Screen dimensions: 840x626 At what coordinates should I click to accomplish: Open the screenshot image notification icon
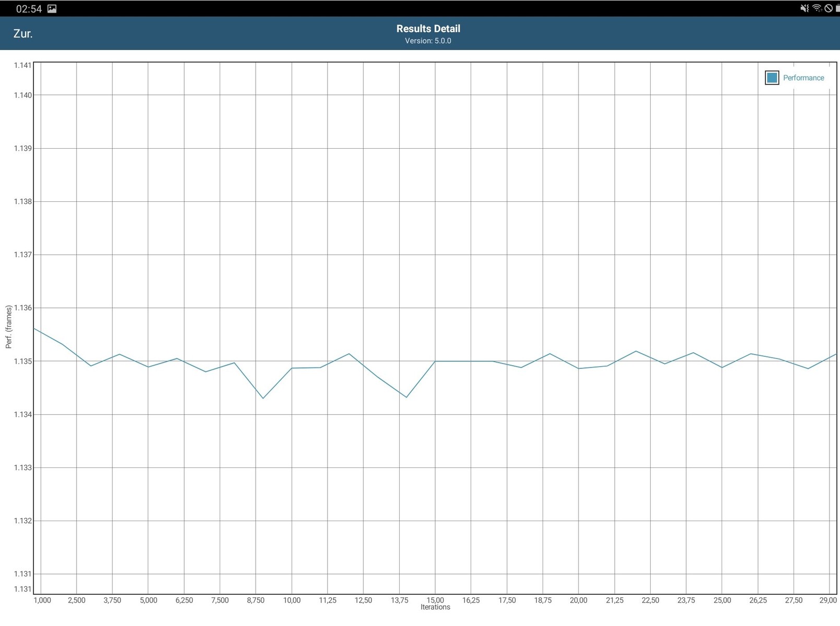[52, 9]
